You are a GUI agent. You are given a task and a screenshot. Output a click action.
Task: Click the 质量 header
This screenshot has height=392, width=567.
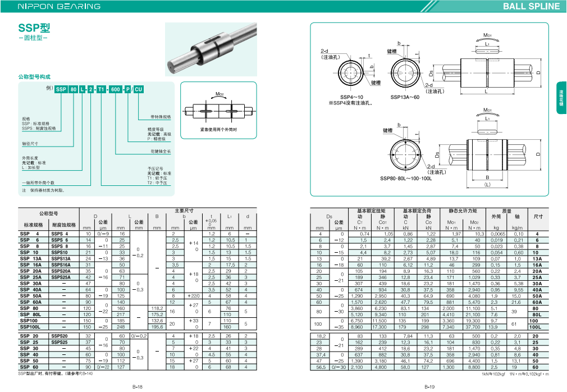pyautogui.click(x=506, y=211)
